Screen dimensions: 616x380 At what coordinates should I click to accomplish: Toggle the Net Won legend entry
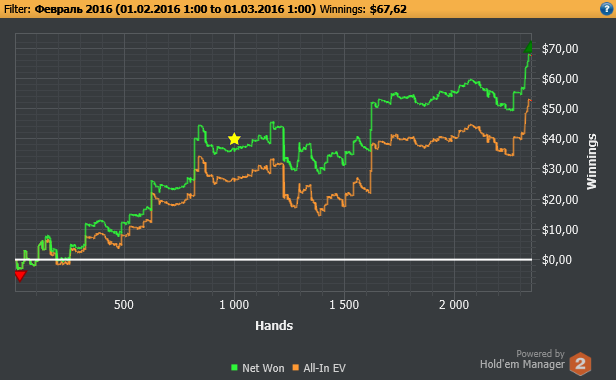(x=258, y=368)
